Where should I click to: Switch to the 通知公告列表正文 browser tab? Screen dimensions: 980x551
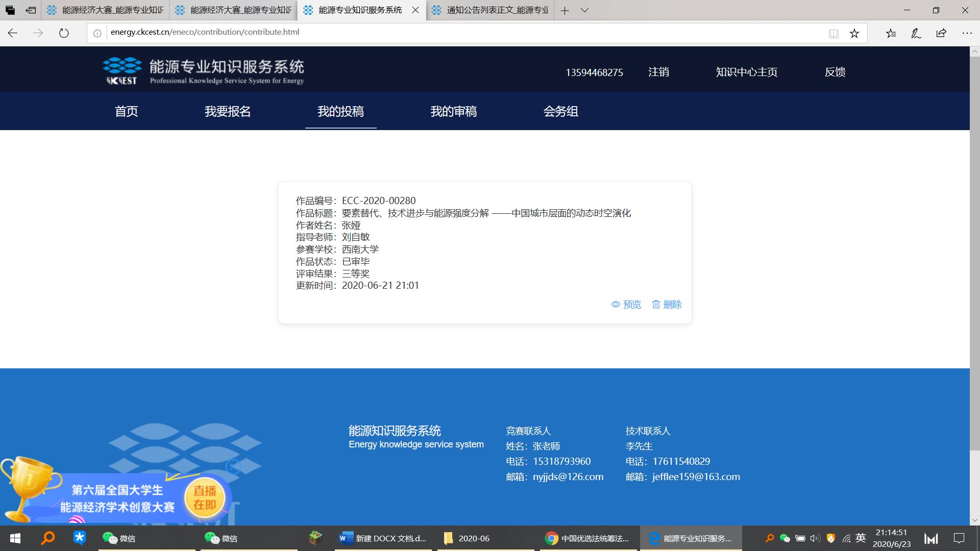(490, 10)
